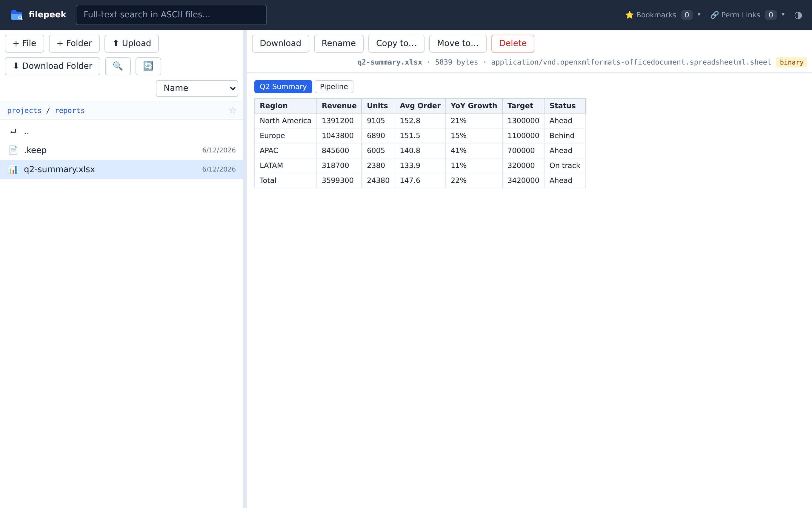
Task: Click the Bookmarks star icon
Action: (x=629, y=15)
